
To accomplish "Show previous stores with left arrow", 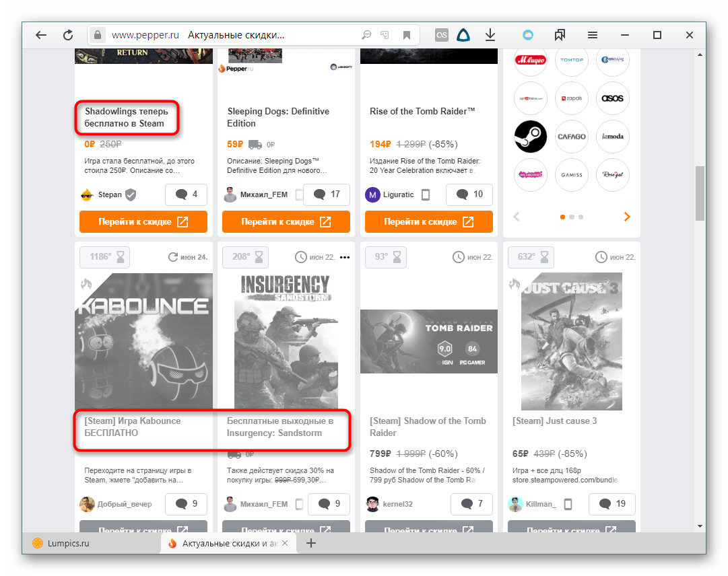I will [x=517, y=217].
